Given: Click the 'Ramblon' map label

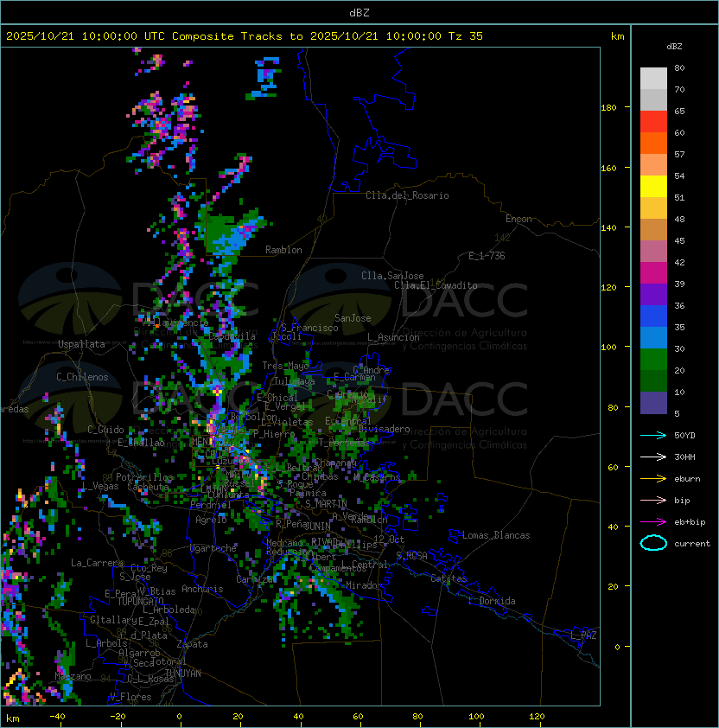Looking at the screenshot, I should (283, 250).
